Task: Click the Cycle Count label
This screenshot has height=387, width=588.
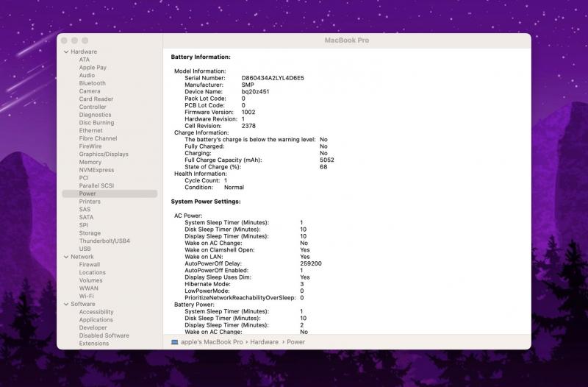Action: click(202, 180)
